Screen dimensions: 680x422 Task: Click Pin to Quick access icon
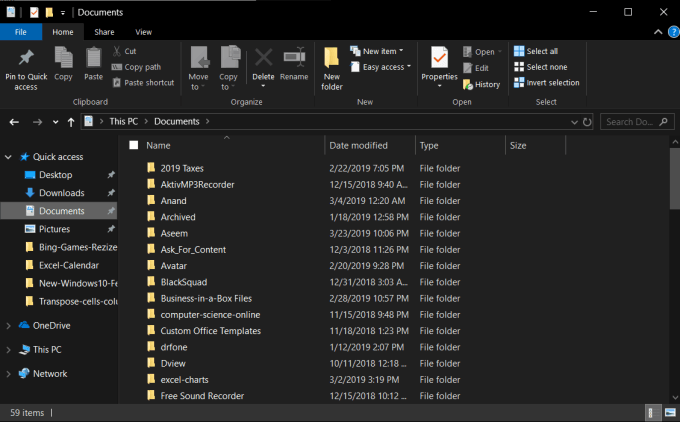point(26,58)
